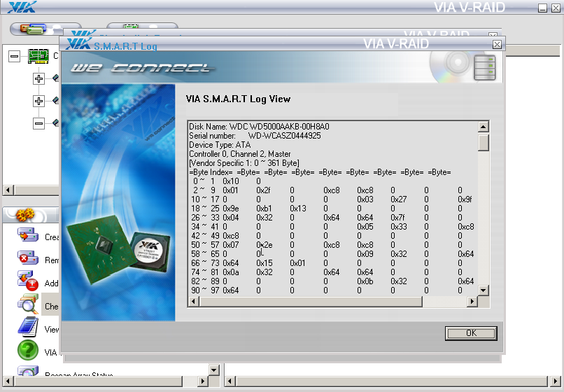This screenshot has width=564, height=392.
Task: Select the first disk drive tree icon
Action: pyautogui.click(x=56, y=78)
